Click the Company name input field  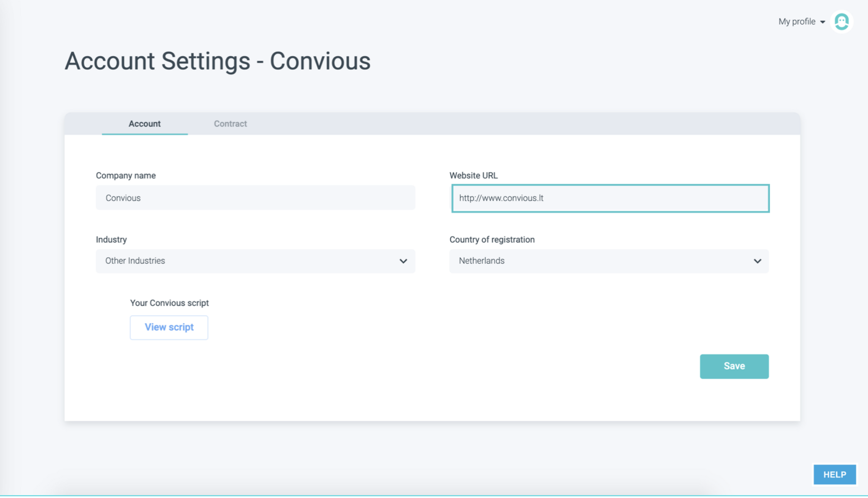[255, 198]
